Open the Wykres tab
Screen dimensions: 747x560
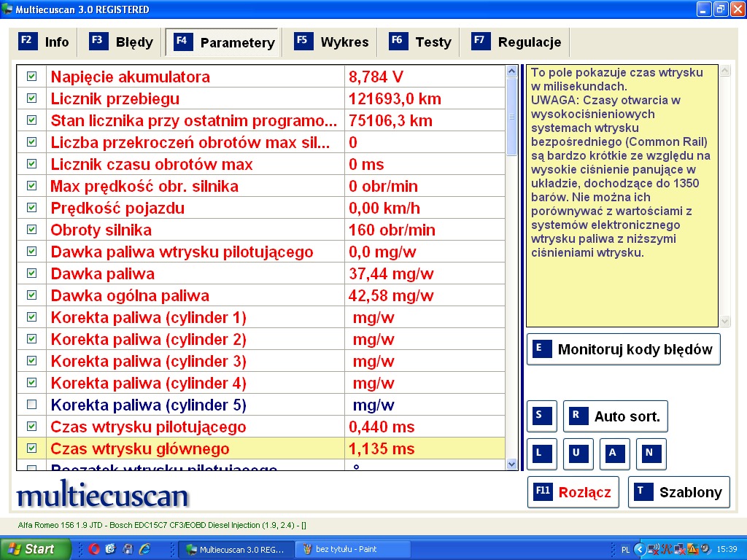(x=332, y=42)
